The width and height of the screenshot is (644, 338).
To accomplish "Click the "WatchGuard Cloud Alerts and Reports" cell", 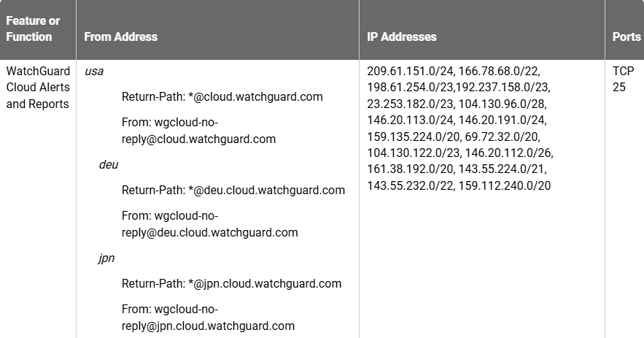I will 38,88.
